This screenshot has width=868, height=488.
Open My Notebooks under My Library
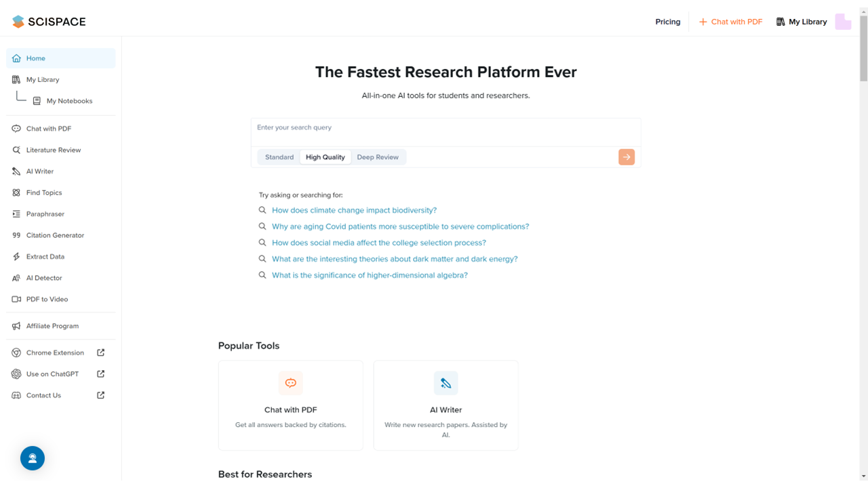coord(69,101)
